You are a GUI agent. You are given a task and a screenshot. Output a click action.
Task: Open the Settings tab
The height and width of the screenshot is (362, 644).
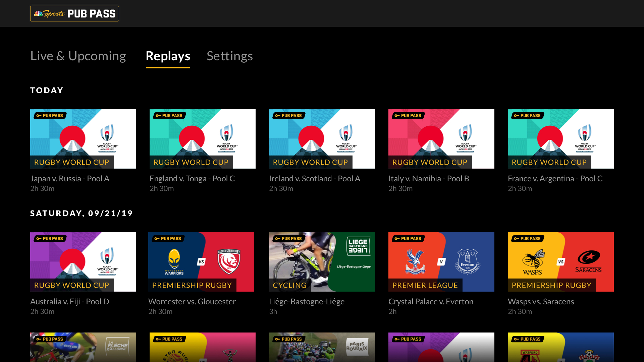coord(229,56)
